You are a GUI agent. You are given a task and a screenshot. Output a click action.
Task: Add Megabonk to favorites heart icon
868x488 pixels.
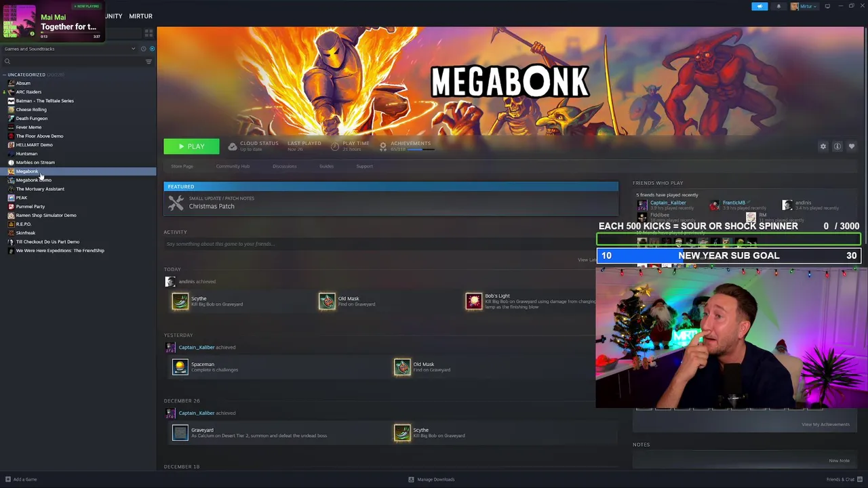(x=852, y=146)
